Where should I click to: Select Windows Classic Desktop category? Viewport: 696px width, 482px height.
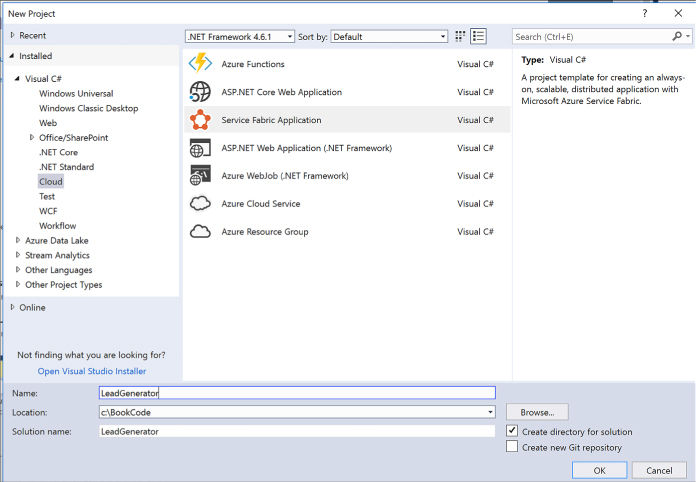pyautogui.click(x=88, y=108)
